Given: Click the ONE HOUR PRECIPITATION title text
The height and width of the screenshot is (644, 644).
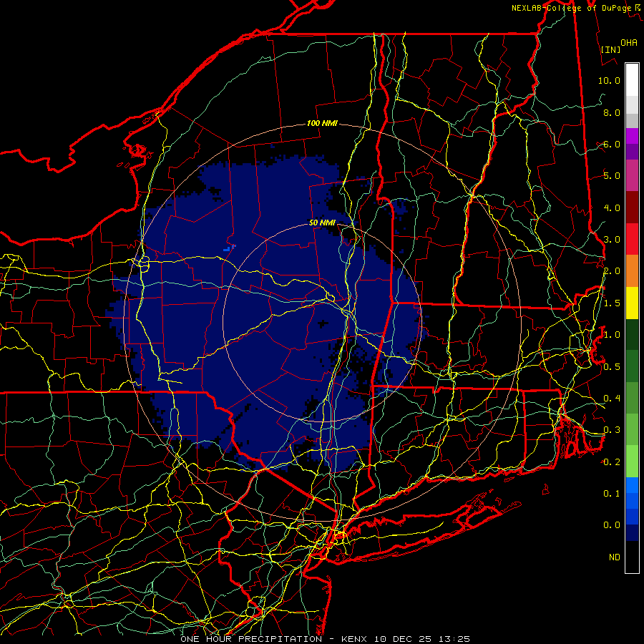Looking at the screenshot, I should 251,639.
